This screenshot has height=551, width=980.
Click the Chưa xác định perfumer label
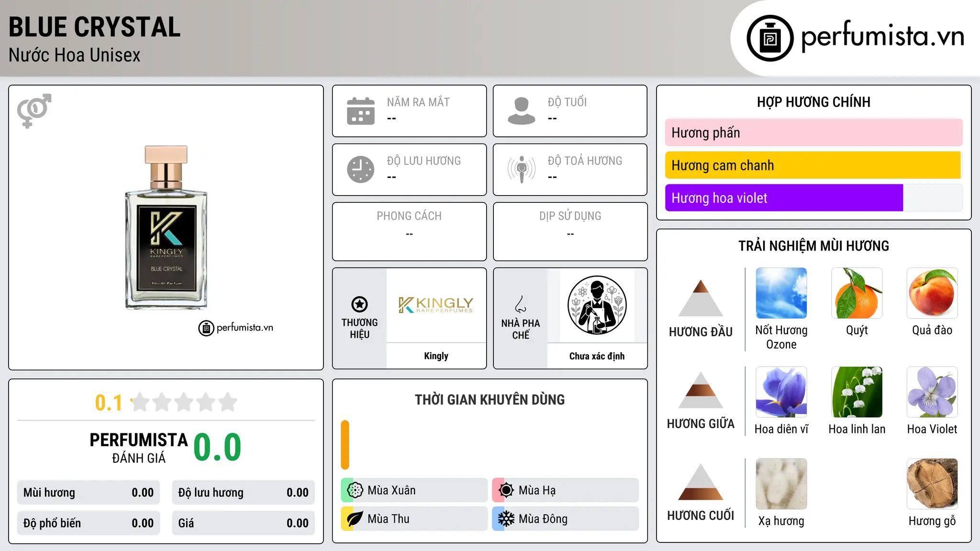coord(597,356)
